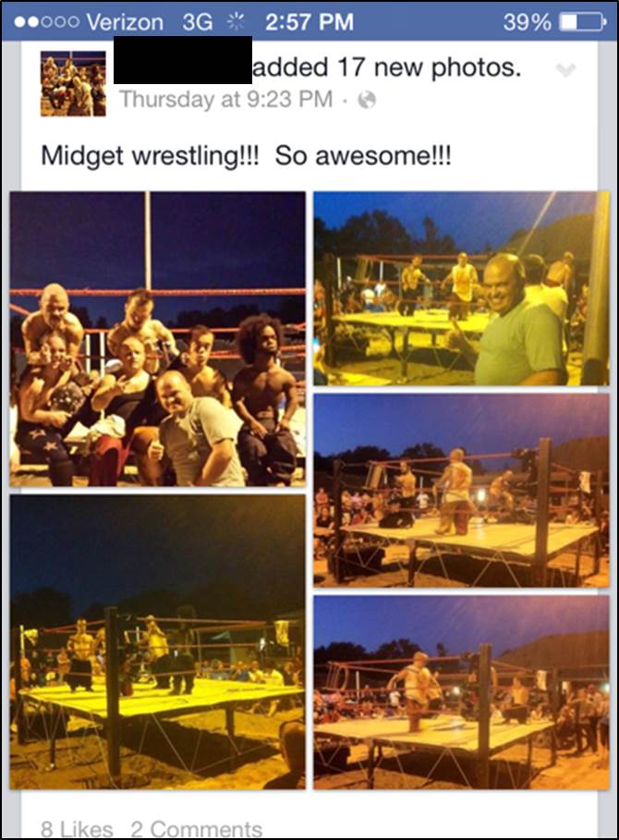Tap the Verizon carrier label
Screen dimensions: 619x840
[x=125, y=22]
